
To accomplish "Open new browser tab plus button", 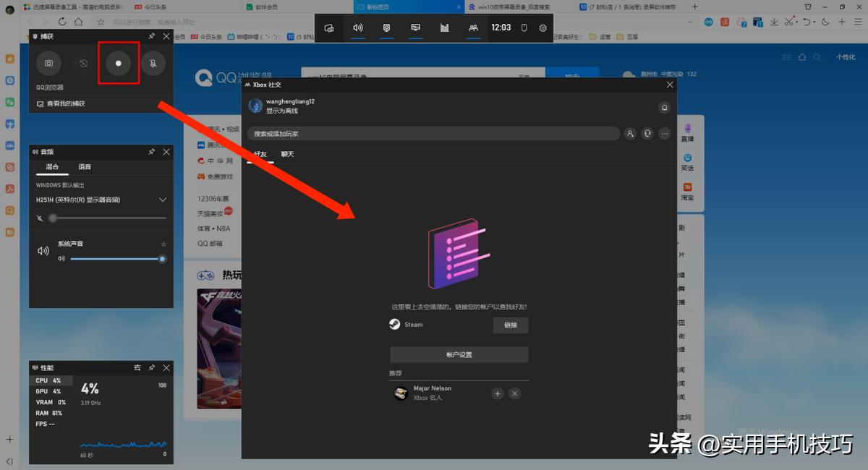I will [695, 7].
